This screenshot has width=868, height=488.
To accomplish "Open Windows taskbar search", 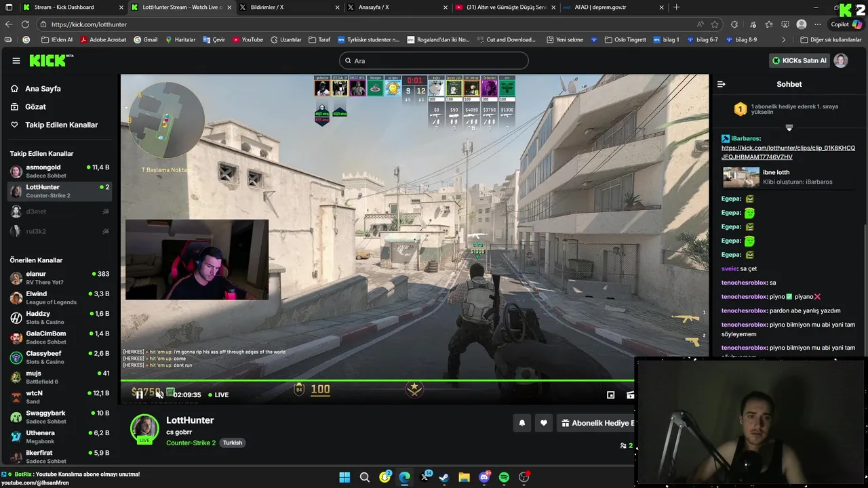I will 365,477.
